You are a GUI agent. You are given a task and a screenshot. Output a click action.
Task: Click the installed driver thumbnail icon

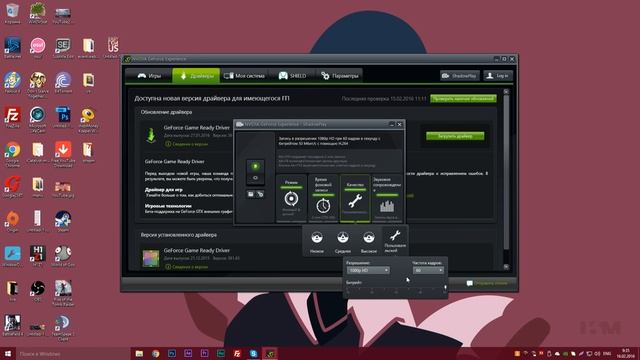[x=151, y=258]
